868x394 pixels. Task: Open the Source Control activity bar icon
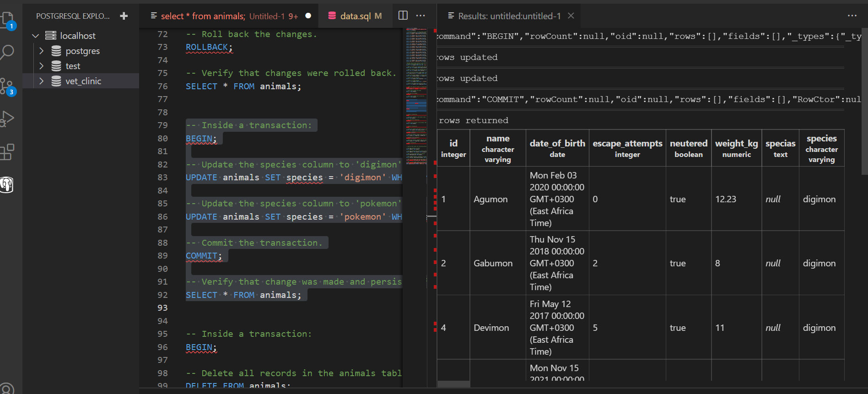pyautogui.click(x=7, y=86)
